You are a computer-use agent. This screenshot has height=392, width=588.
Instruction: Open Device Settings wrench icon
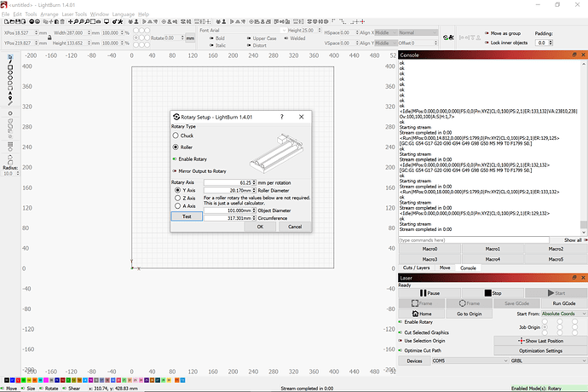[120, 22]
